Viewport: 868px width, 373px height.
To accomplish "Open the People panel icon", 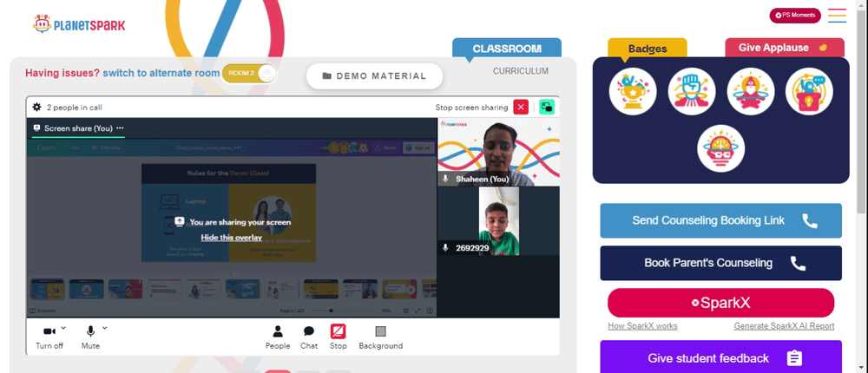I will pyautogui.click(x=278, y=331).
